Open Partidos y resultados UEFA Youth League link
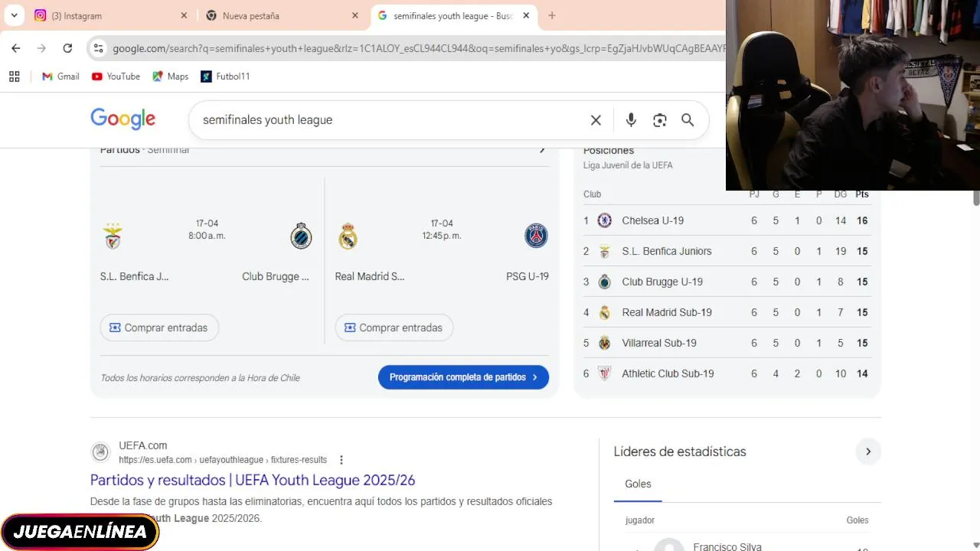 tap(253, 480)
